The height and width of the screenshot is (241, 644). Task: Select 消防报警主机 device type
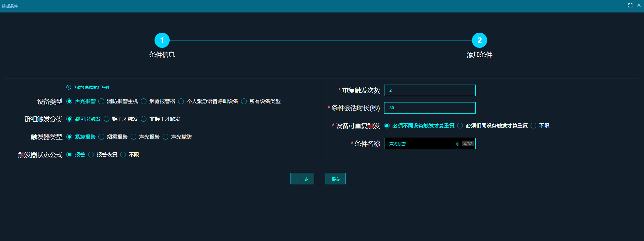pos(101,101)
